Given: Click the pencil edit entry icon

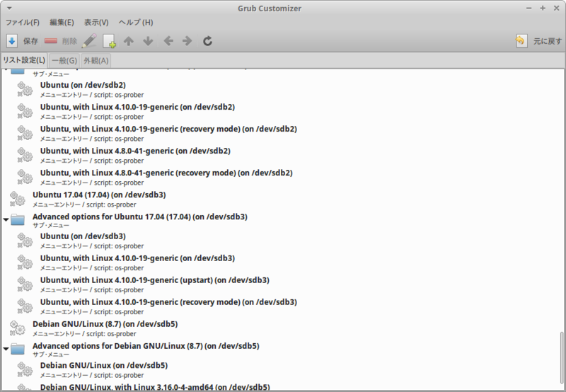Looking at the screenshot, I should tap(89, 41).
